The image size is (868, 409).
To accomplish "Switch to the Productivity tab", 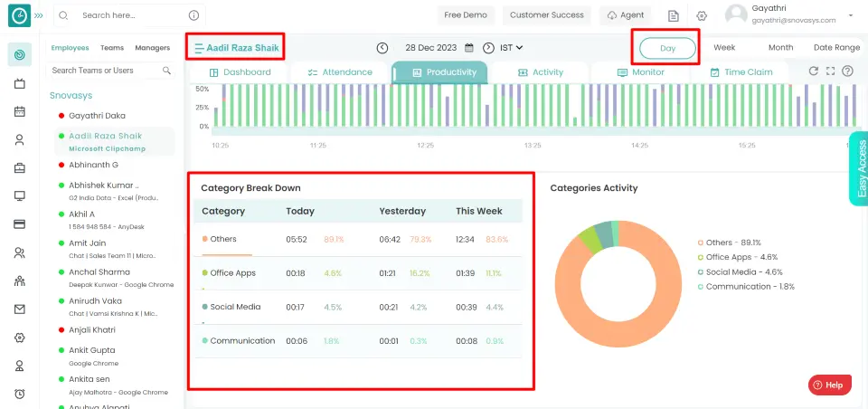I will point(439,72).
